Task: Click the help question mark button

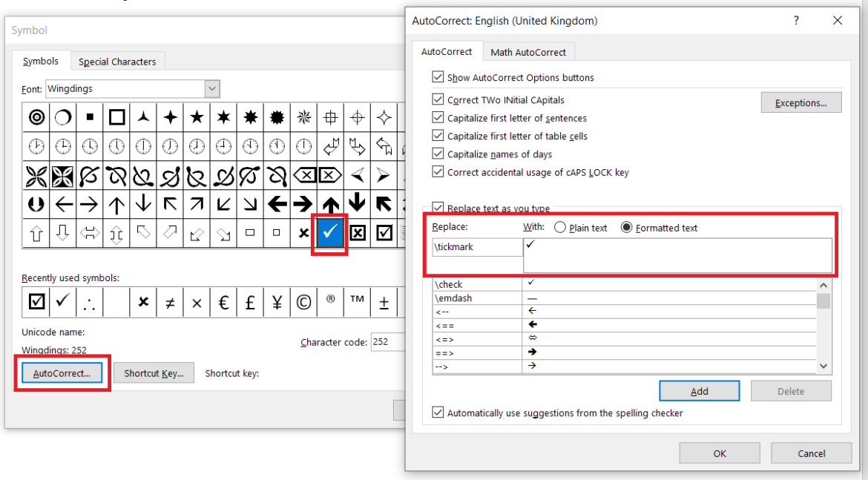Action: (x=796, y=21)
